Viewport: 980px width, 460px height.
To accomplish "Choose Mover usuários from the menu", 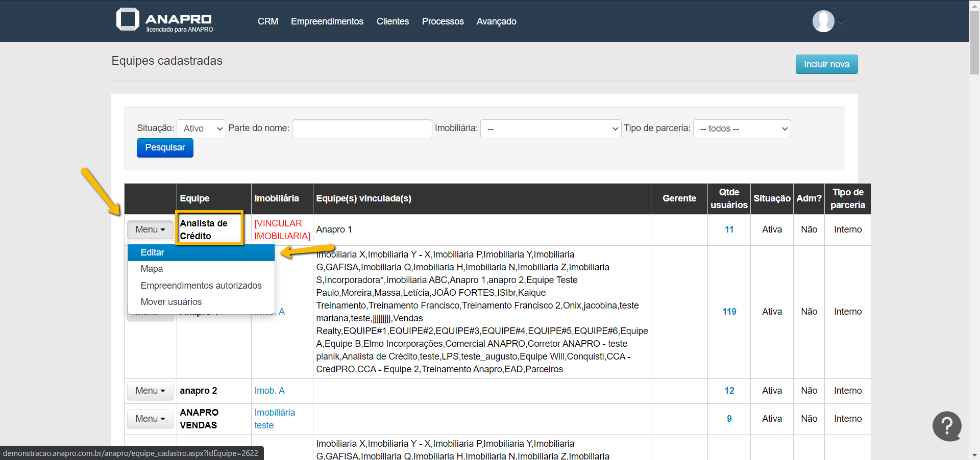I will point(171,302).
